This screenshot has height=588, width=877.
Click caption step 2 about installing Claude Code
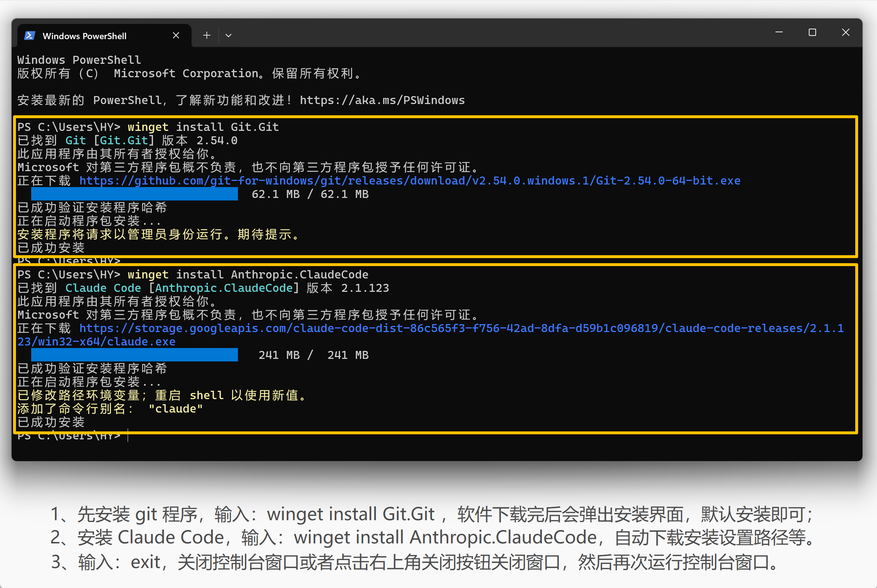433,538
